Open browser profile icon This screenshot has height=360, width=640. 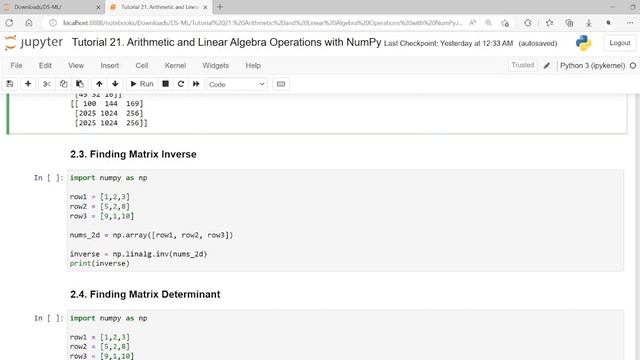[x=609, y=23]
